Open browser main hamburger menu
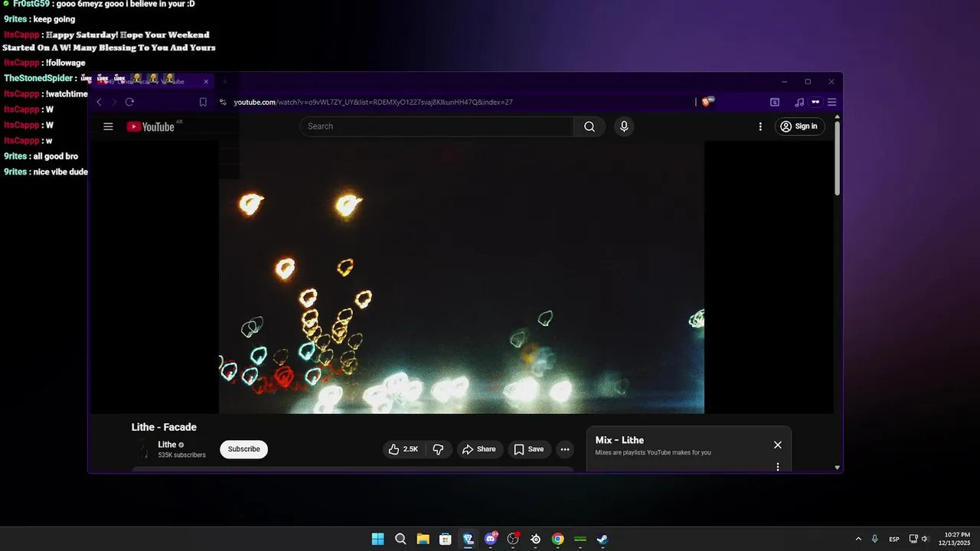Image resolution: width=980 pixels, height=551 pixels. (831, 102)
